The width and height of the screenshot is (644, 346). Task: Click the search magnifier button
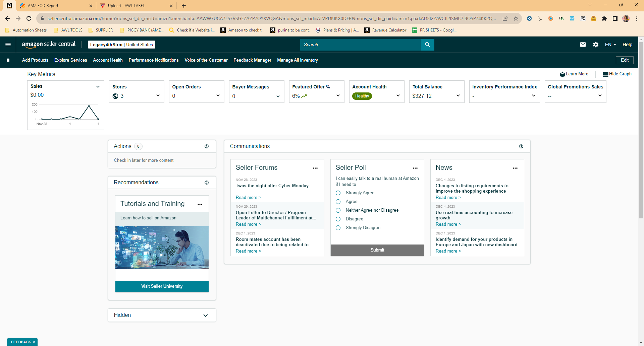point(427,45)
